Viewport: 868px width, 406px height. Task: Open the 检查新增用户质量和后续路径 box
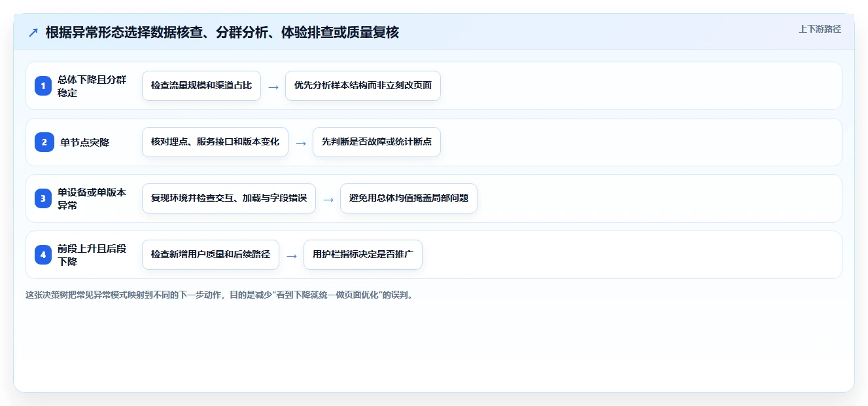[211, 255]
